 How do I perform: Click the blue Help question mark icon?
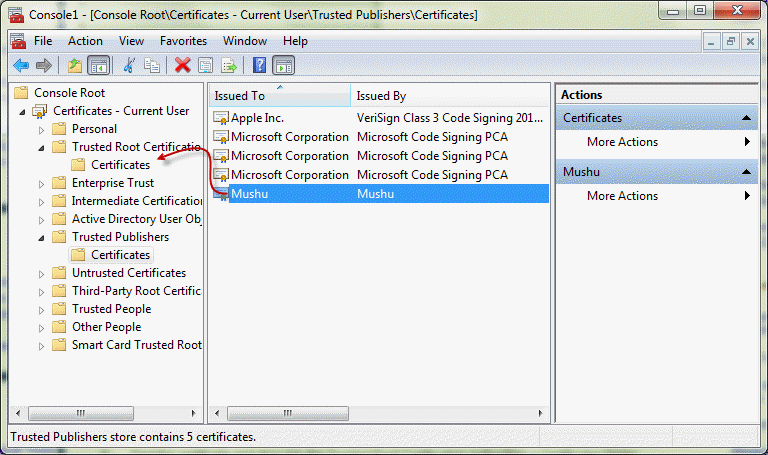[x=260, y=65]
